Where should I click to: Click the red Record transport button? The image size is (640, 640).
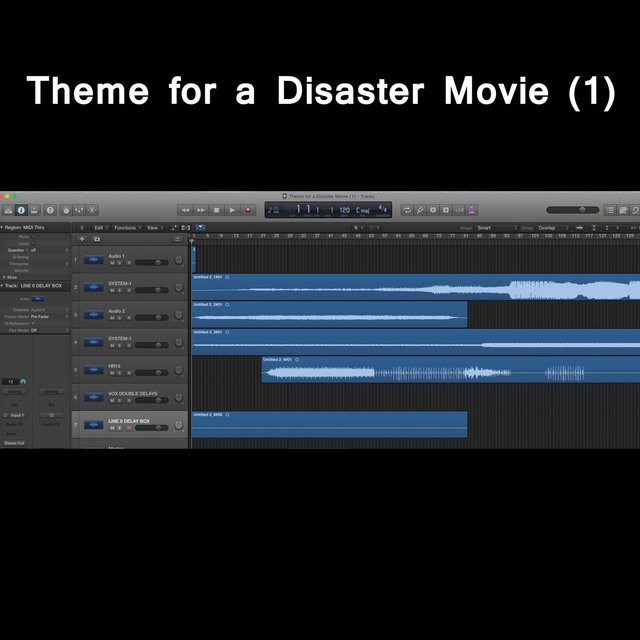(x=248, y=210)
